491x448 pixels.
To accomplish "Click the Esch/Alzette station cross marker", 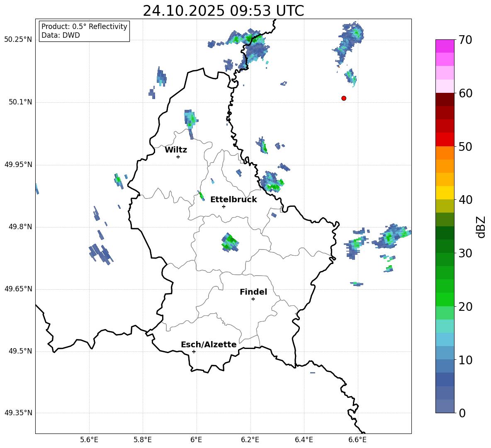I will tap(194, 351).
